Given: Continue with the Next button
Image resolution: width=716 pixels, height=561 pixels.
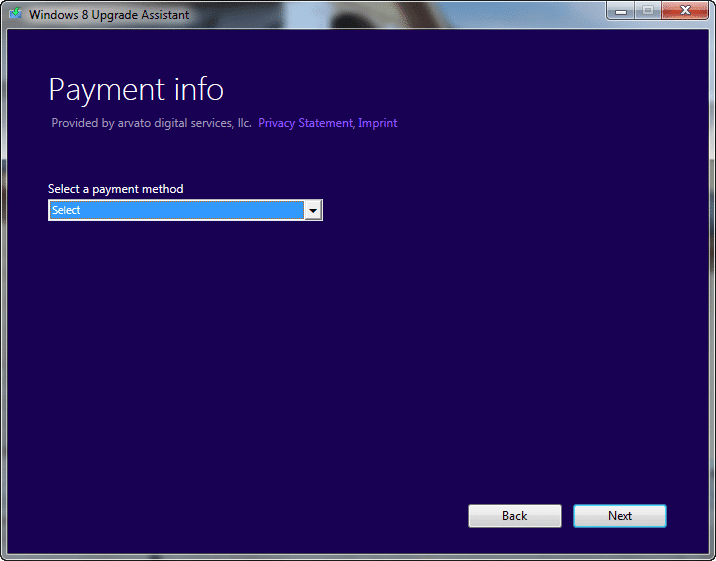Looking at the screenshot, I should pos(620,516).
